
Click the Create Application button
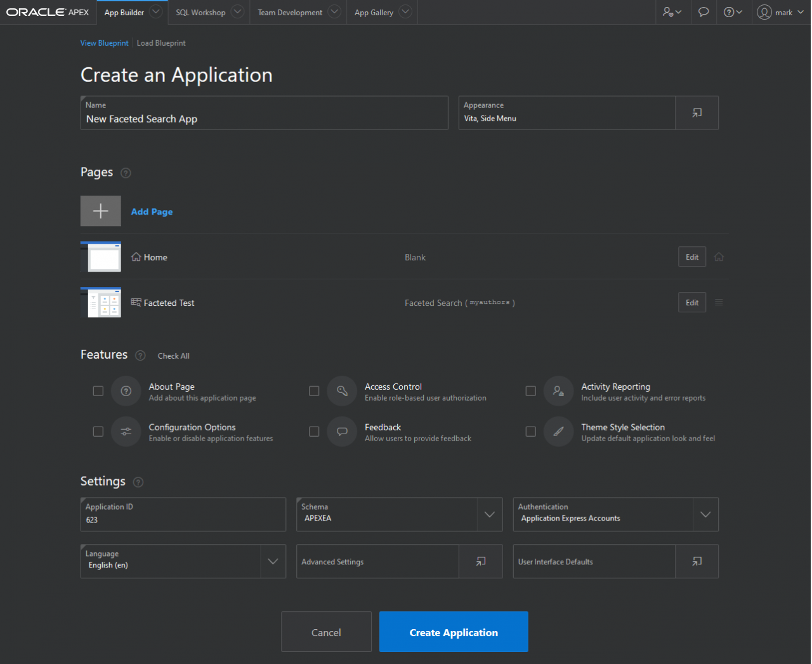point(454,632)
